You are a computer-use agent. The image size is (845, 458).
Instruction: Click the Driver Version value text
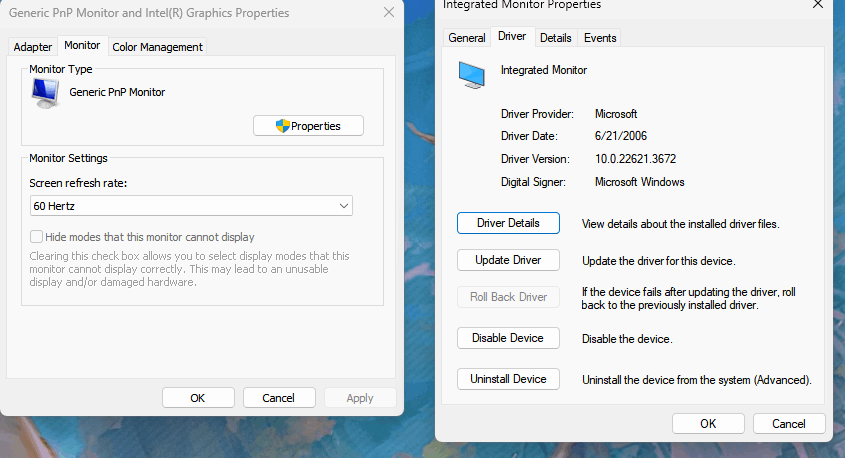click(635, 159)
